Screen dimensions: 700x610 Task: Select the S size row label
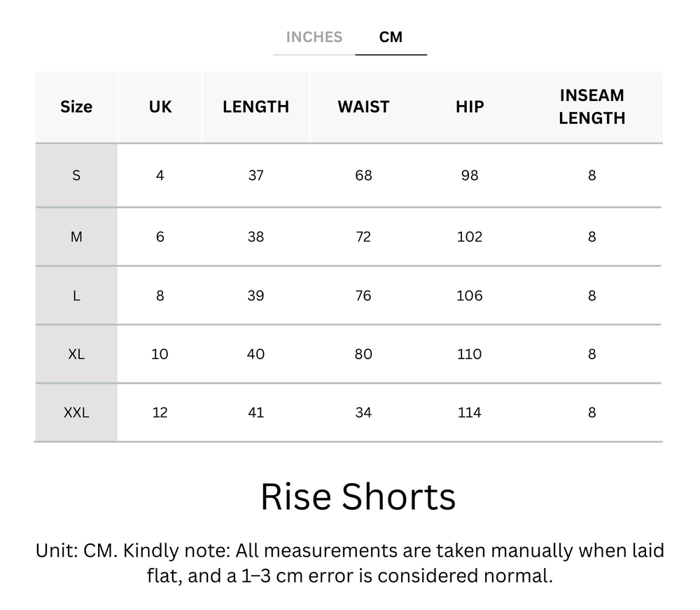coord(76,175)
